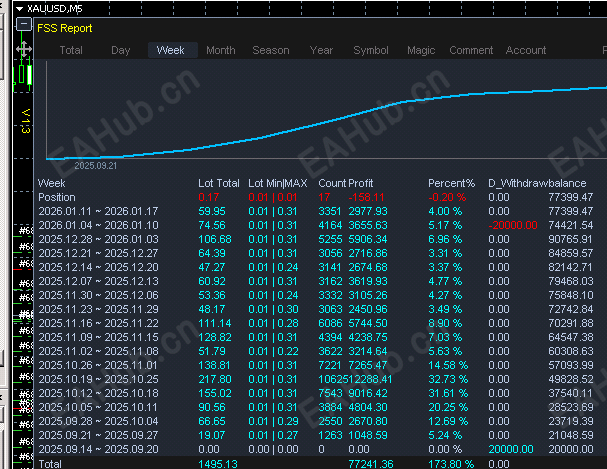
Task: Open the Magic tab
Action: [421, 50]
